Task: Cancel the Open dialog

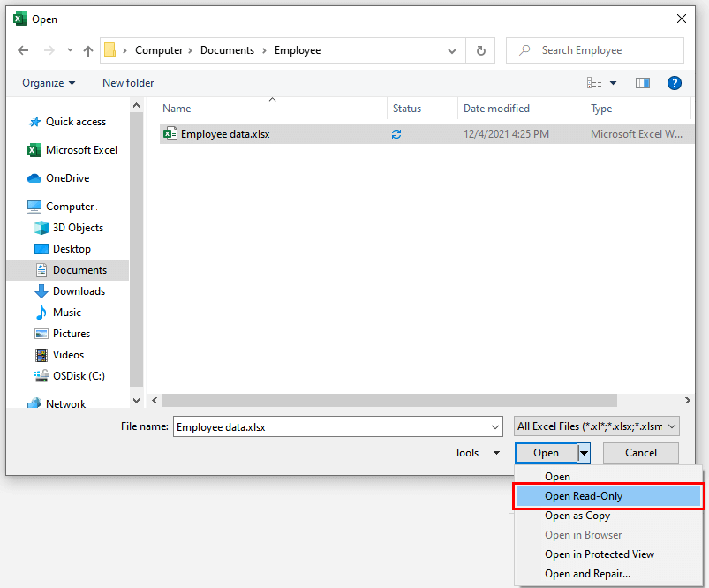Action: (640, 452)
